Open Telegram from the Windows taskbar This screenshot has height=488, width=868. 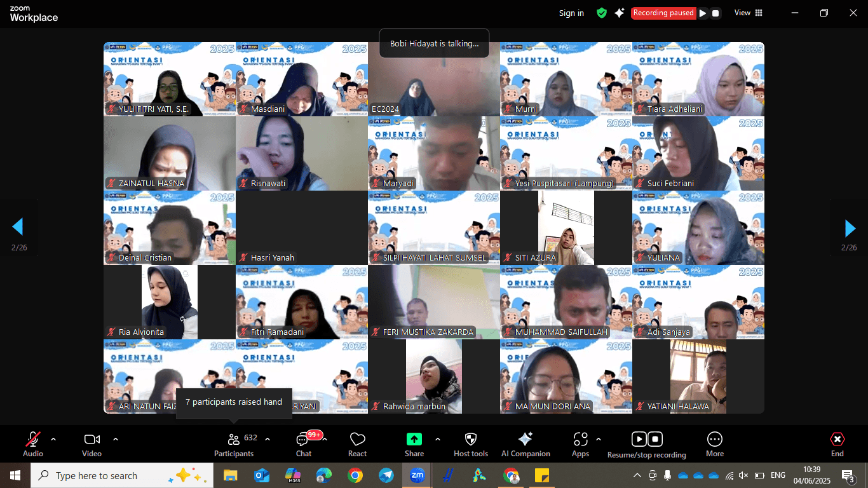coord(386,475)
